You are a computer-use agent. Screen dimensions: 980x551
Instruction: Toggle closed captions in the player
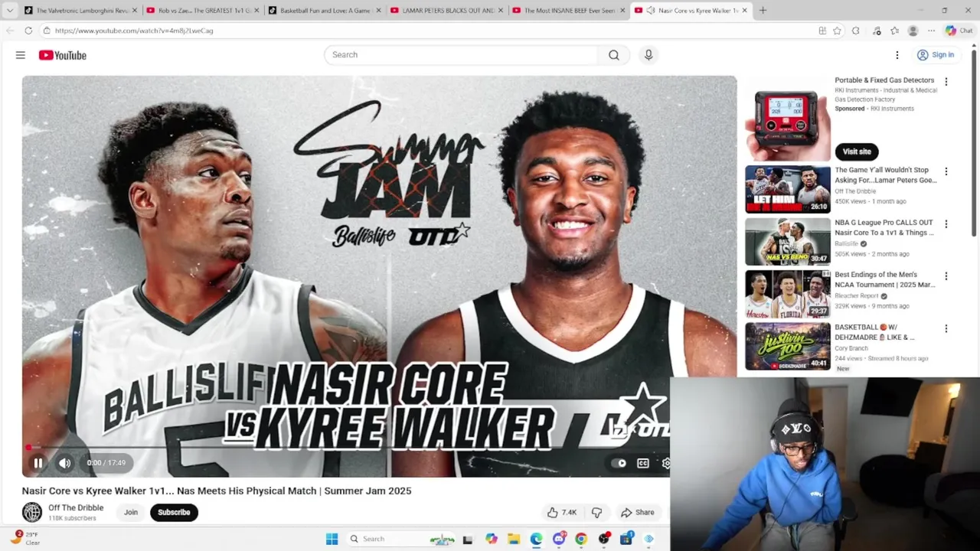pos(643,463)
